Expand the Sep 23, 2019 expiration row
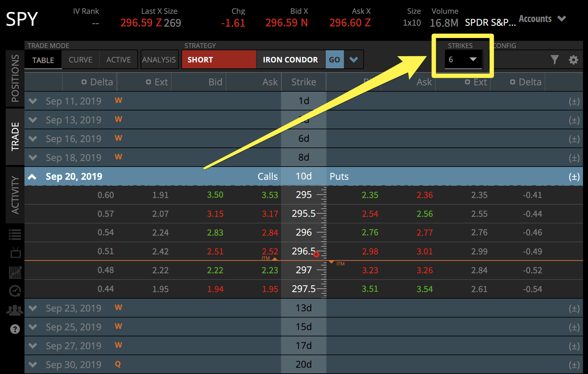 (x=33, y=308)
